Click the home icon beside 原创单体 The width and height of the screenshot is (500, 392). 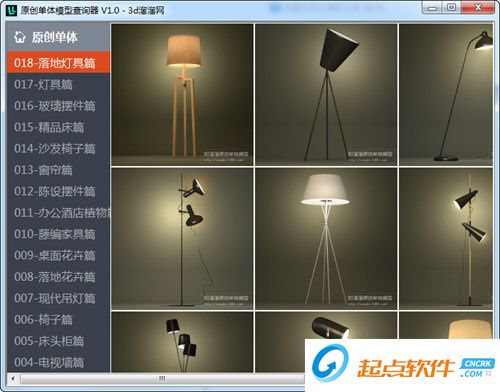[20, 37]
